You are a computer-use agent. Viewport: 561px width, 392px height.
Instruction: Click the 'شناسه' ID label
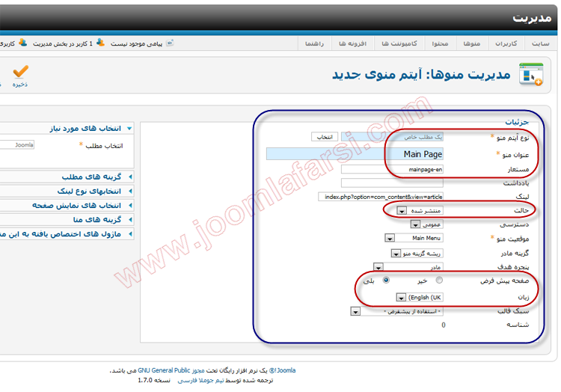(x=518, y=325)
